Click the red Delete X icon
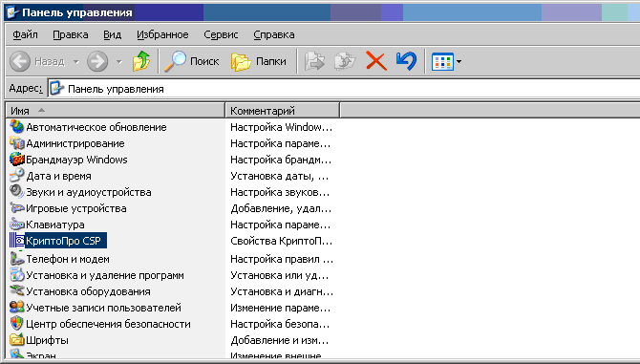The width and height of the screenshot is (640, 364). click(x=376, y=61)
